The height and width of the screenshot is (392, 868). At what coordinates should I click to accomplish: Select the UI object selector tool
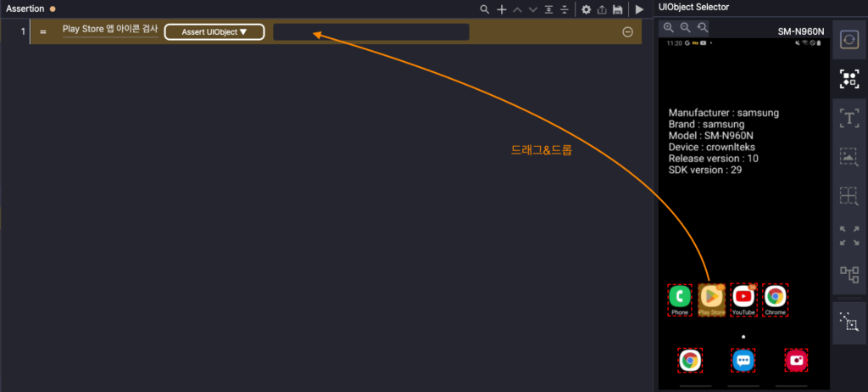(x=849, y=79)
